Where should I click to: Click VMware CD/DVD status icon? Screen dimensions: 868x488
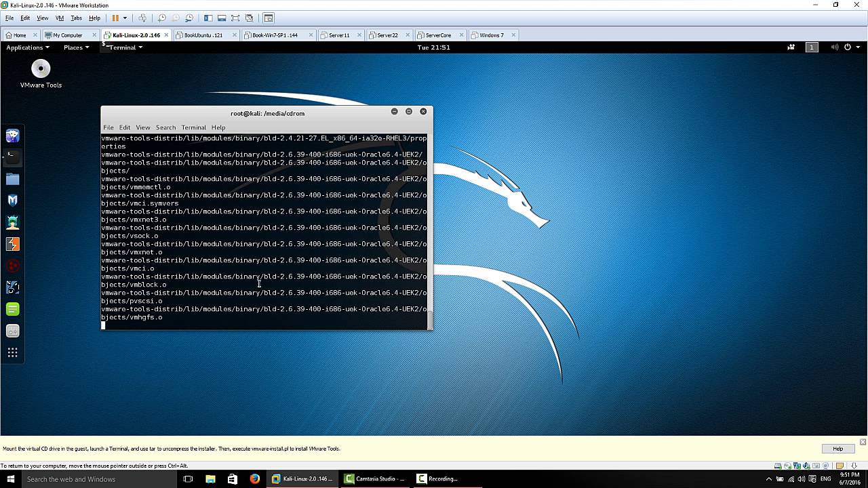click(x=787, y=466)
